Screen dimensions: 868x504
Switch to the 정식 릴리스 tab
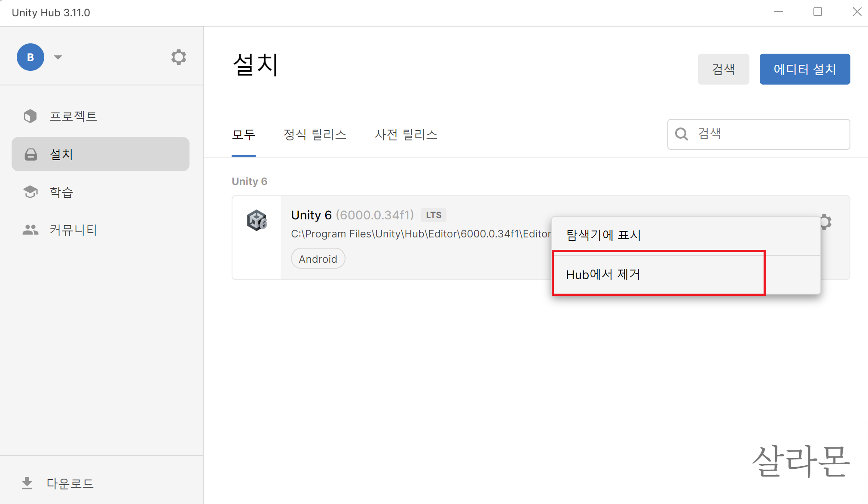[x=315, y=135]
